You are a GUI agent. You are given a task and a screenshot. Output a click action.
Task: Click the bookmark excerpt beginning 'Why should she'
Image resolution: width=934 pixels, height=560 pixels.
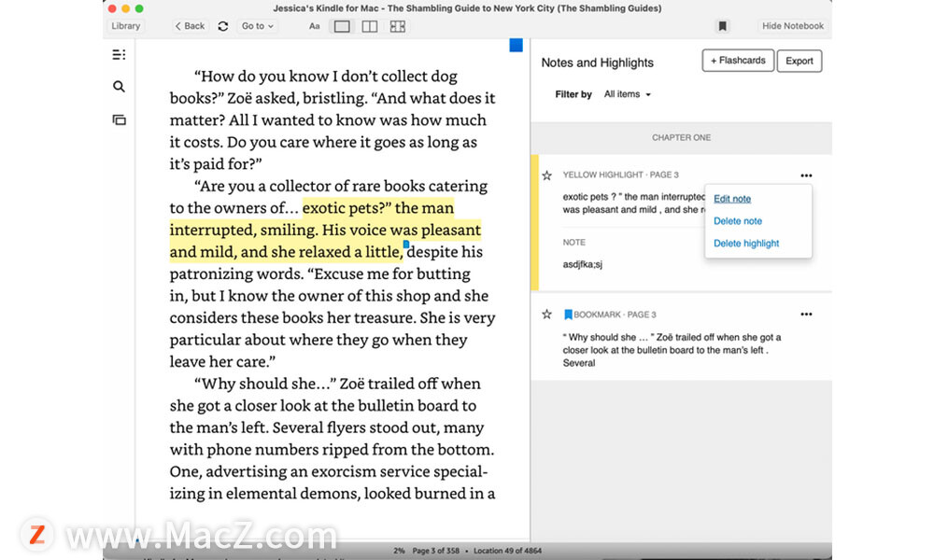[x=672, y=350]
